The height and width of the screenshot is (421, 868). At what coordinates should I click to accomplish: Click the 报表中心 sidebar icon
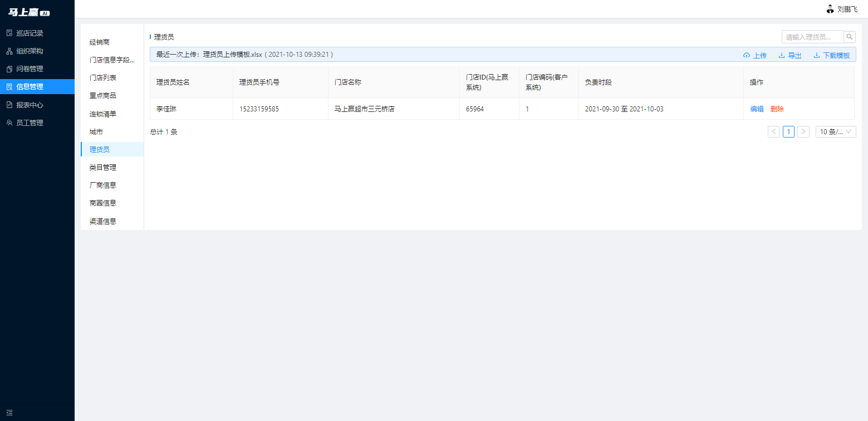(9, 105)
